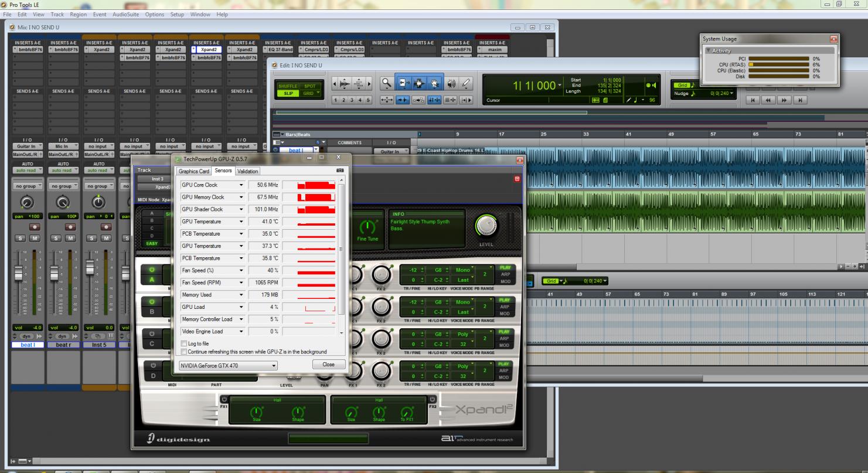Click the main counter 1|1|000 display
This screenshot has height=473, width=868.
coord(535,86)
